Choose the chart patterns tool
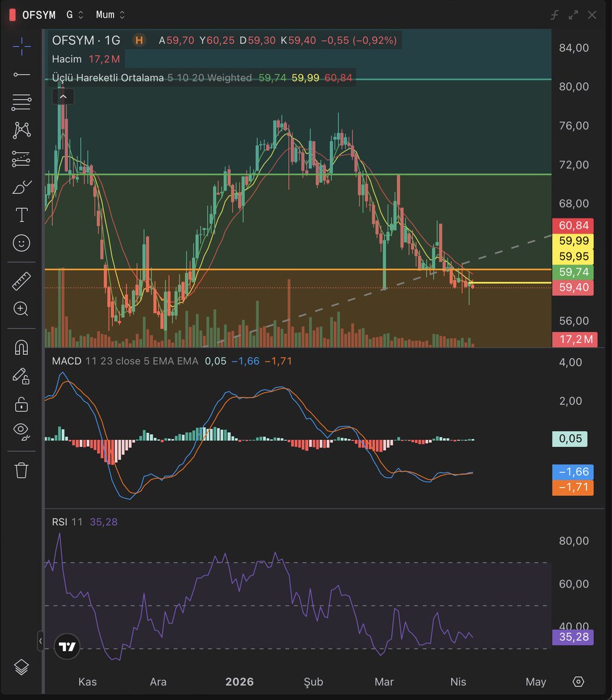 (x=22, y=130)
